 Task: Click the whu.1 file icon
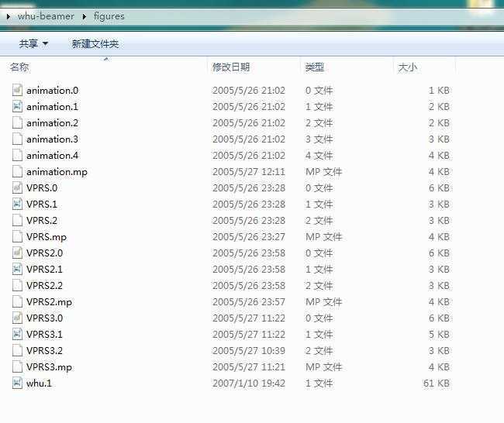pos(17,383)
